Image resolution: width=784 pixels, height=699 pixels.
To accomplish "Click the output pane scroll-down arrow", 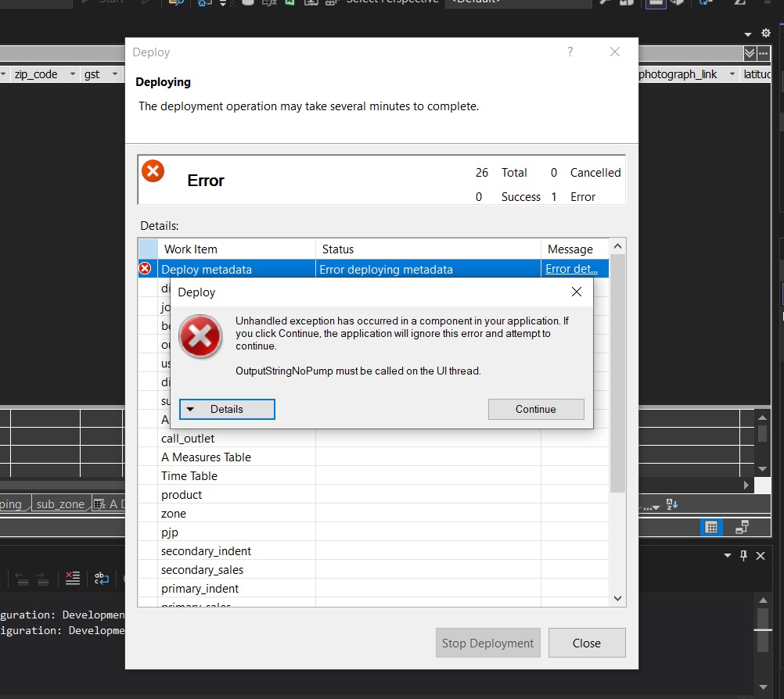I will (763, 687).
